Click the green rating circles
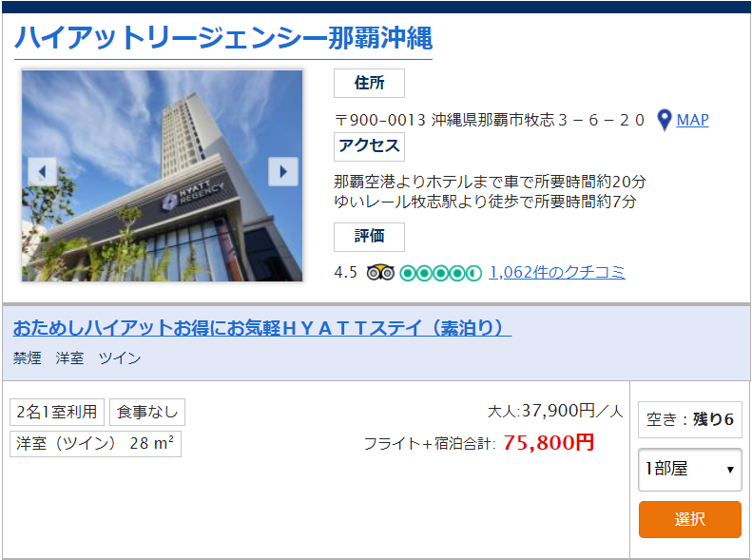This screenshot has width=752, height=560. click(440, 273)
